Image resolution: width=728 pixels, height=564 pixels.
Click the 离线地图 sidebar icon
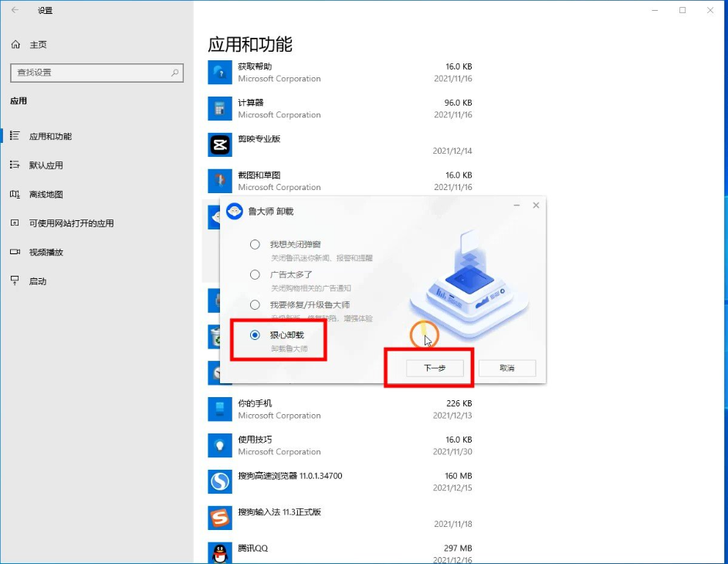pyautogui.click(x=15, y=194)
